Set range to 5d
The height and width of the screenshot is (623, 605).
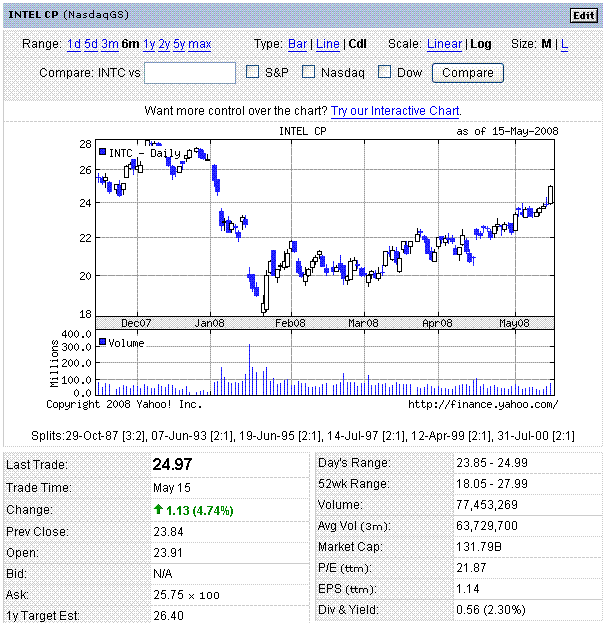[91, 44]
